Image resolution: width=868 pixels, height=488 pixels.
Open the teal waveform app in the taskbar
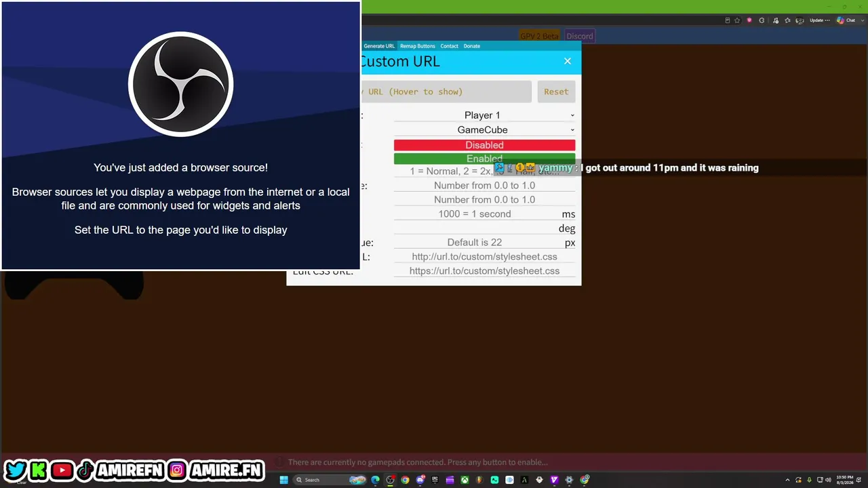click(x=494, y=480)
